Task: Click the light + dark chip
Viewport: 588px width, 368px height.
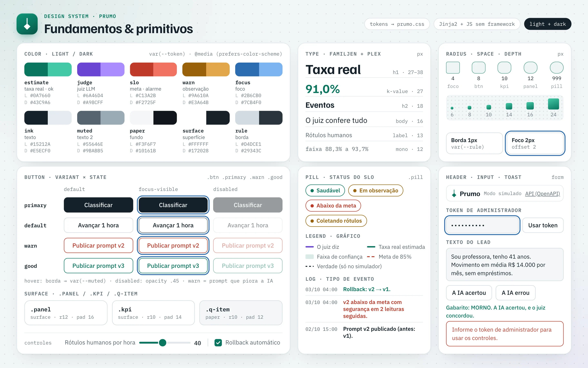Action: pyautogui.click(x=547, y=24)
